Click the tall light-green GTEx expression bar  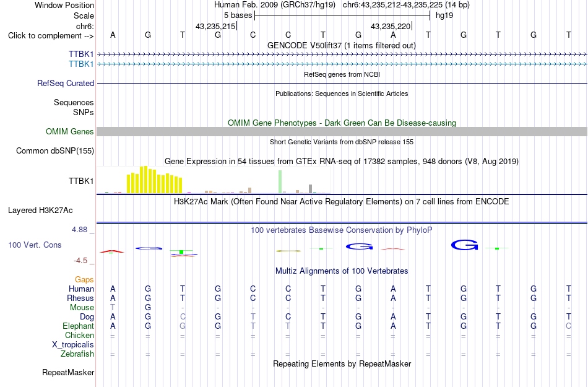pyautogui.click(x=280, y=182)
